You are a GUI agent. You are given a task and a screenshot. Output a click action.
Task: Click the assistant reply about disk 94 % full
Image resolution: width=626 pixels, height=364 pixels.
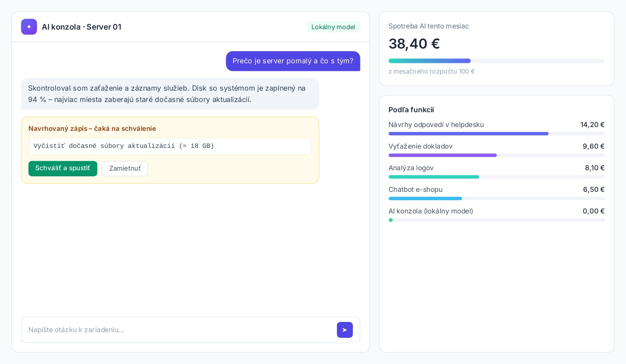(x=170, y=94)
